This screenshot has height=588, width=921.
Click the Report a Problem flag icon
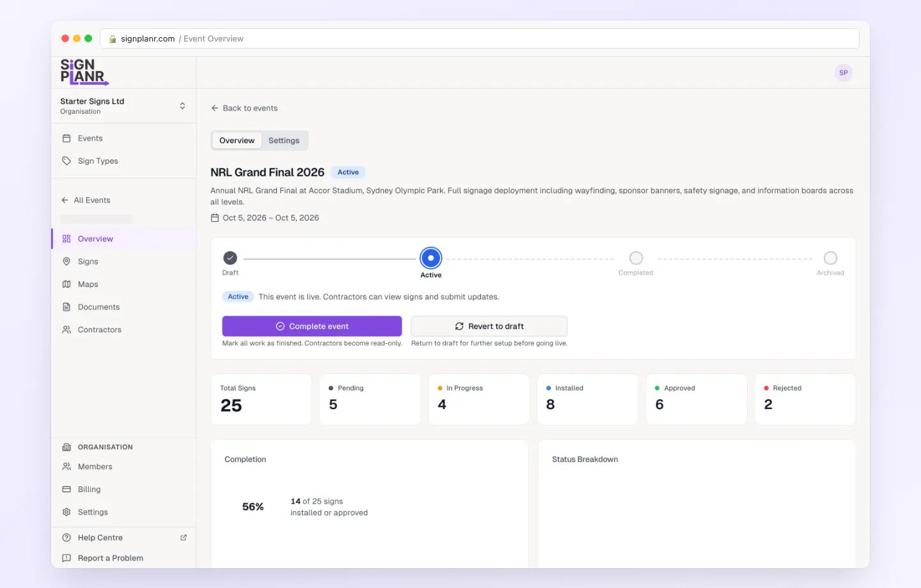(67, 559)
